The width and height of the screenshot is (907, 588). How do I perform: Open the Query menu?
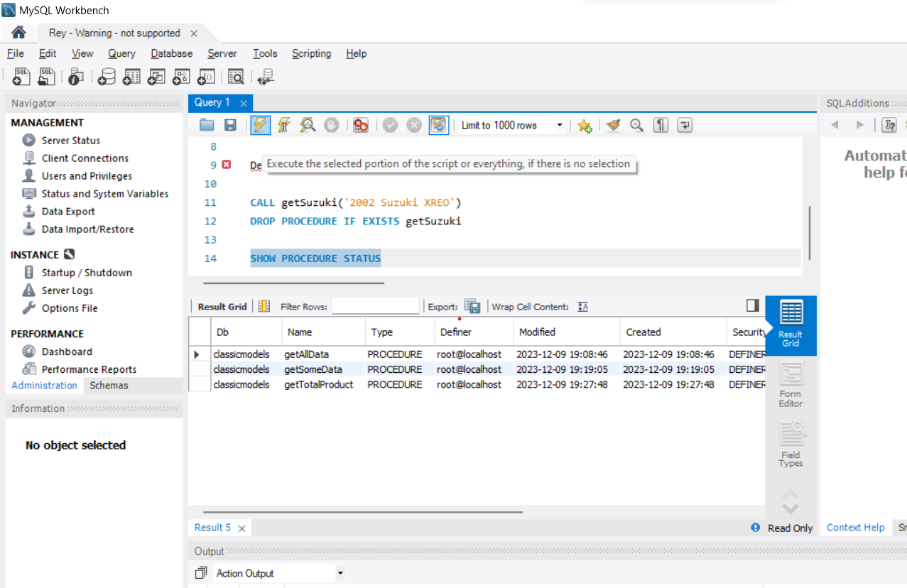click(121, 53)
